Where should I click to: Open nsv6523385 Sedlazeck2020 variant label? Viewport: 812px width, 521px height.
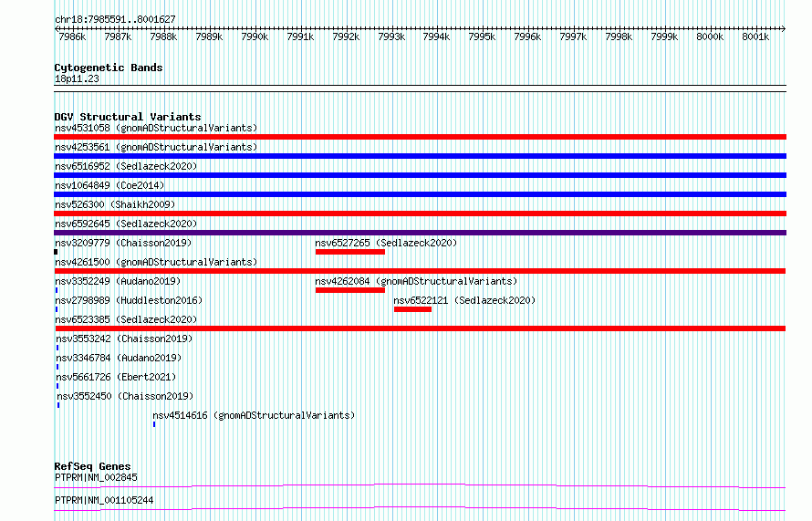(126, 319)
